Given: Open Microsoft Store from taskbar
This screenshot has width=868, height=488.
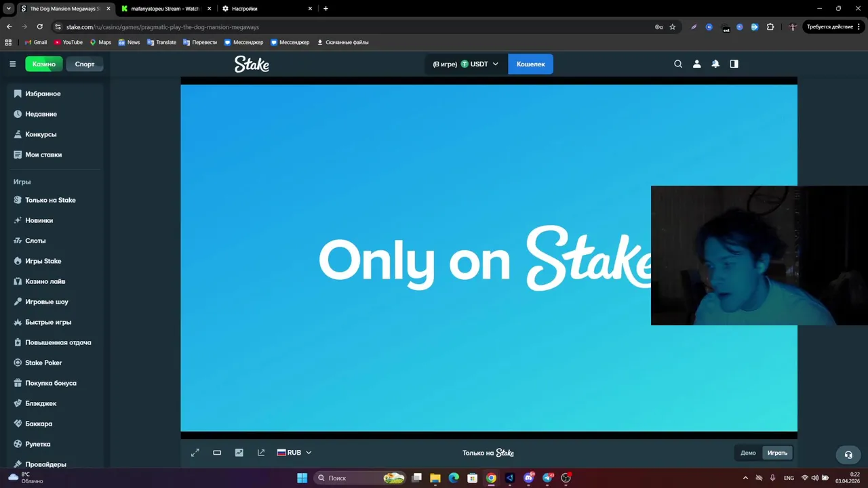Looking at the screenshot, I should click(x=473, y=478).
